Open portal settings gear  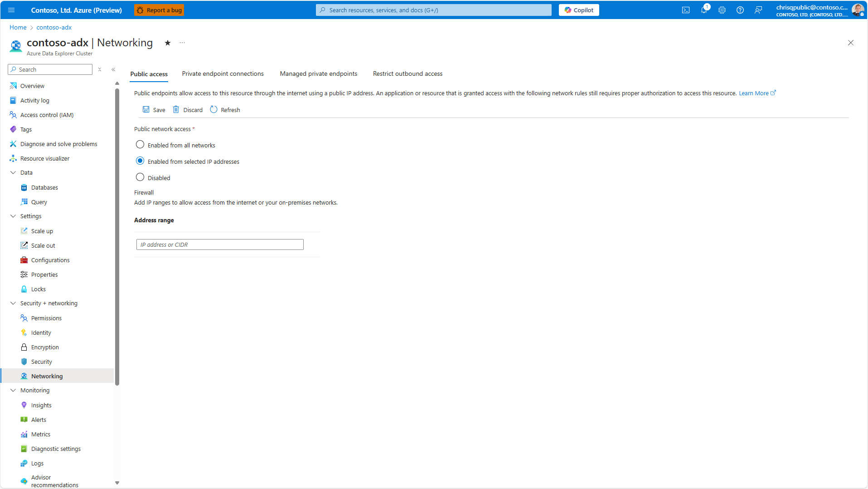pyautogui.click(x=722, y=10)
